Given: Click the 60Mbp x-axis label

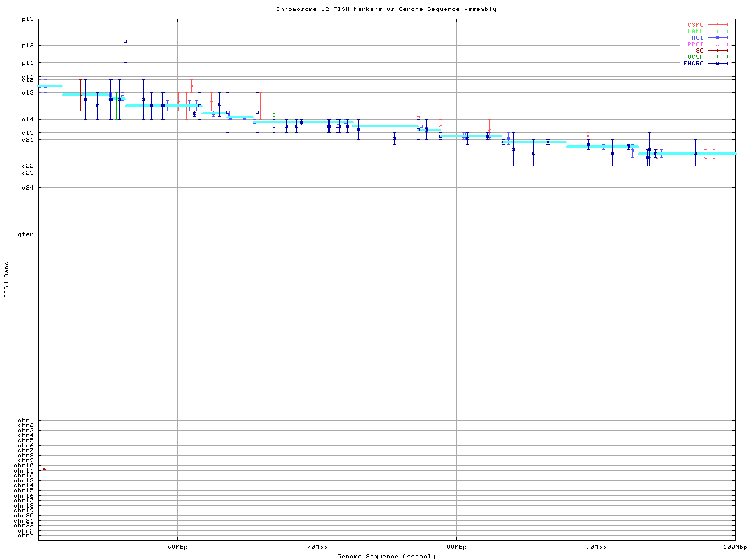Looking at the screenshot, I should tap(177, 547).
